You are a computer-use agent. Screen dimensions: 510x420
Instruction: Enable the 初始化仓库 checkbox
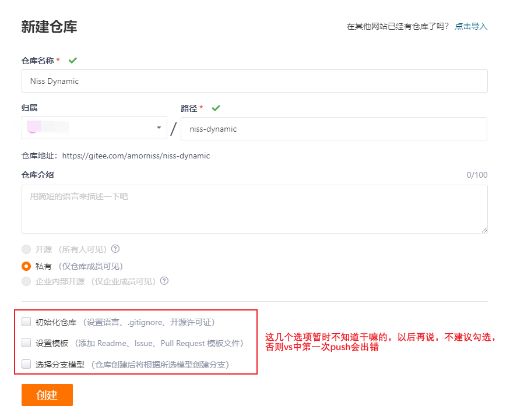pyautogui.click(x=26, y=321)
